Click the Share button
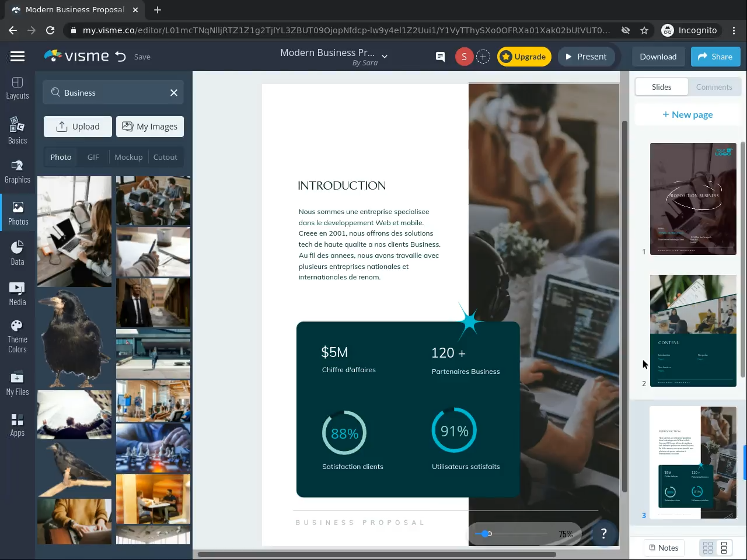The image size is (747, 560). tap(715, 57)
